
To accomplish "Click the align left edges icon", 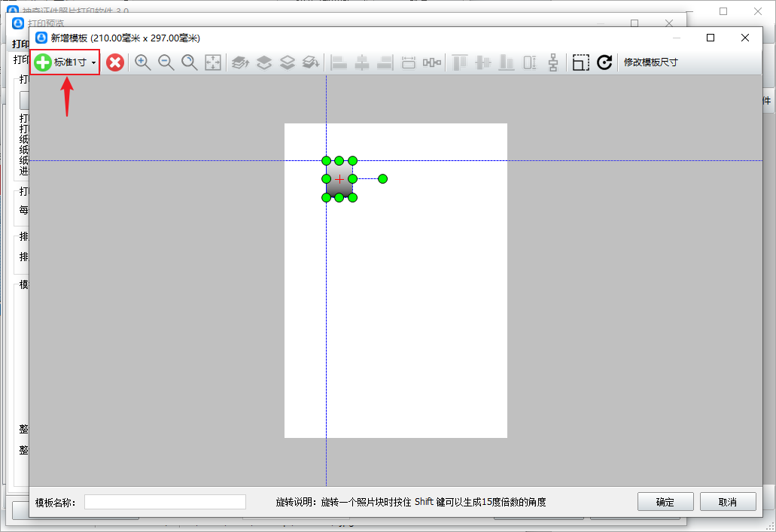I will (339, 62).
